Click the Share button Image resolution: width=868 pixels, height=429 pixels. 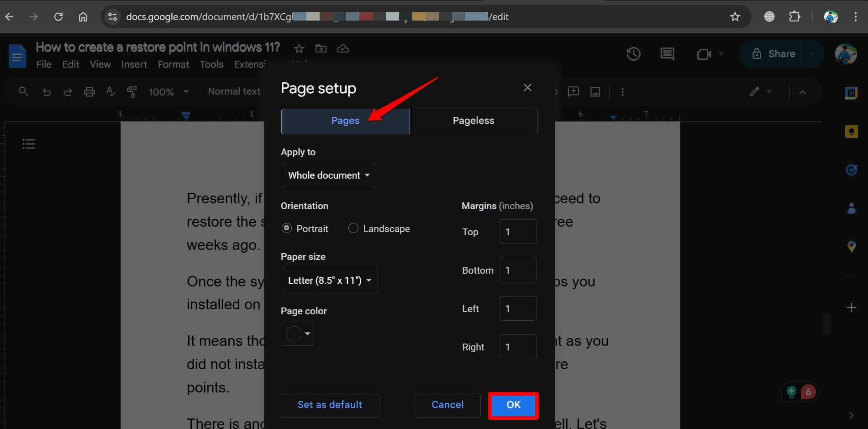point(773,54)
